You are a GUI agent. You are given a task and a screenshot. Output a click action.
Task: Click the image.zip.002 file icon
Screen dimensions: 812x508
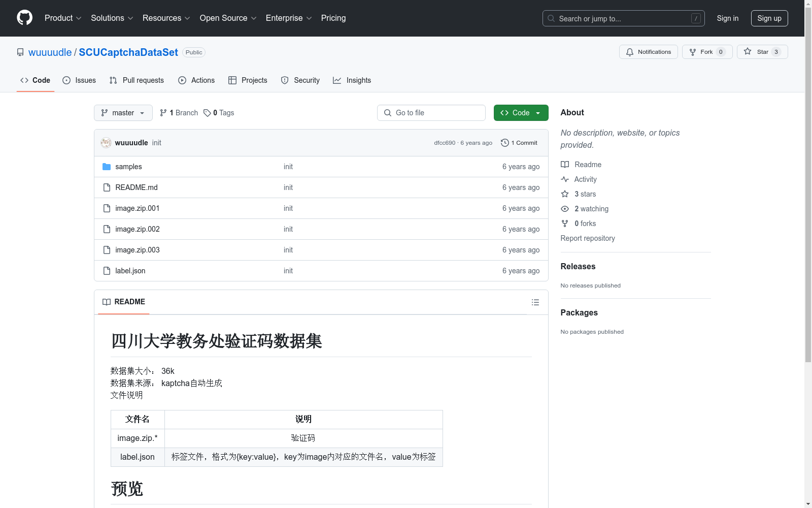(107, 229)
